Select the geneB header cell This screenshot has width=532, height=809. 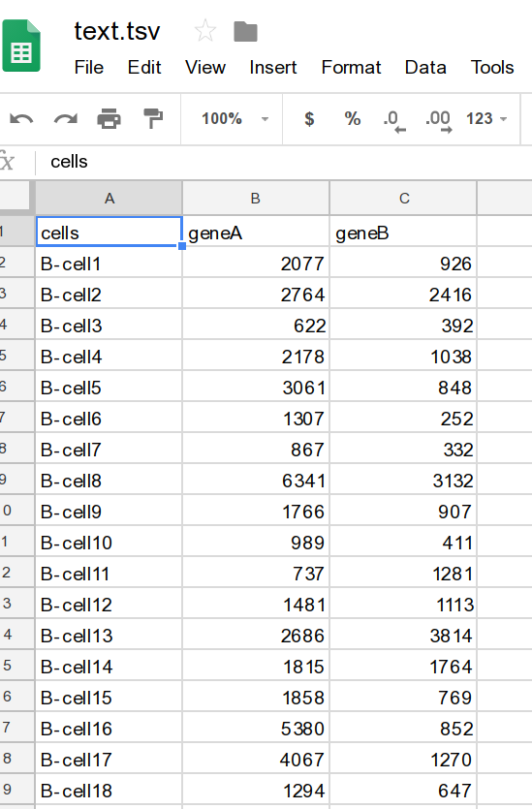point(403,232)
